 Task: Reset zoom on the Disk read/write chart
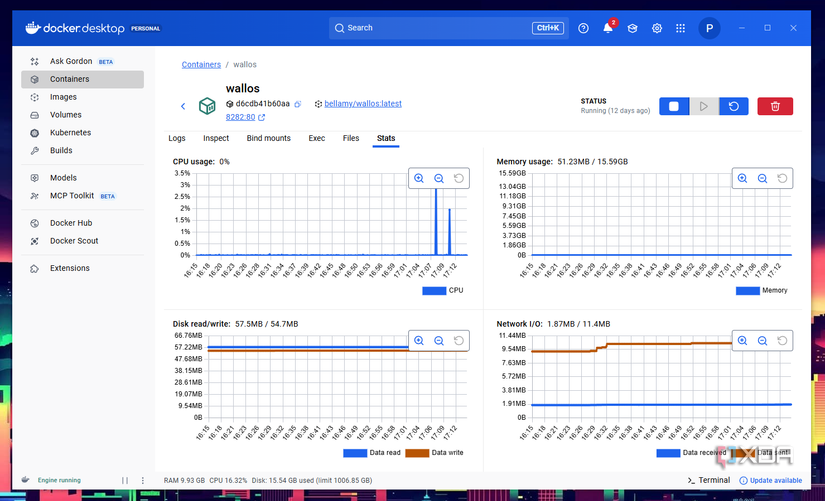click(459, 340)
